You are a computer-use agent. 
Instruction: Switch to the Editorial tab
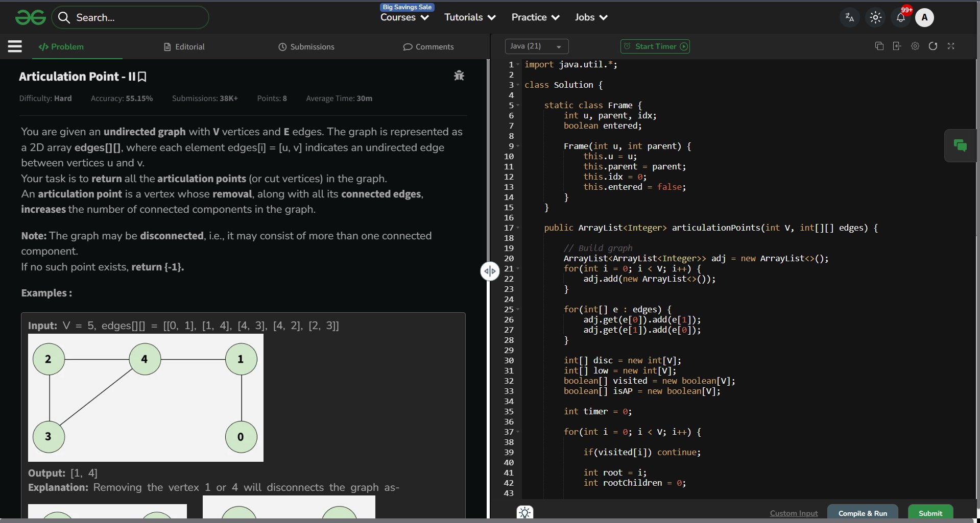pyautogui.click(x=184, y=47)
